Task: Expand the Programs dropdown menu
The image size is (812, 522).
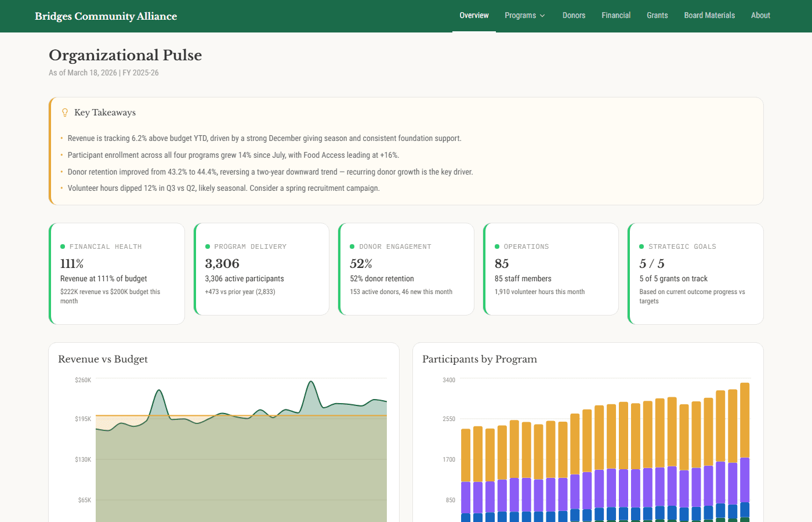Action: point(525,16)
